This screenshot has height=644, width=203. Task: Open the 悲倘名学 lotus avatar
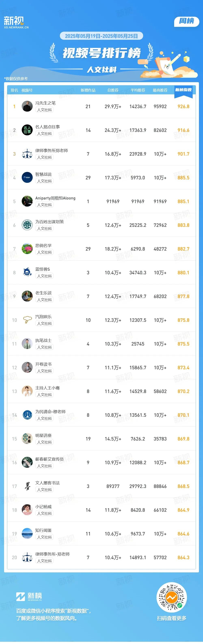point(27,249)
